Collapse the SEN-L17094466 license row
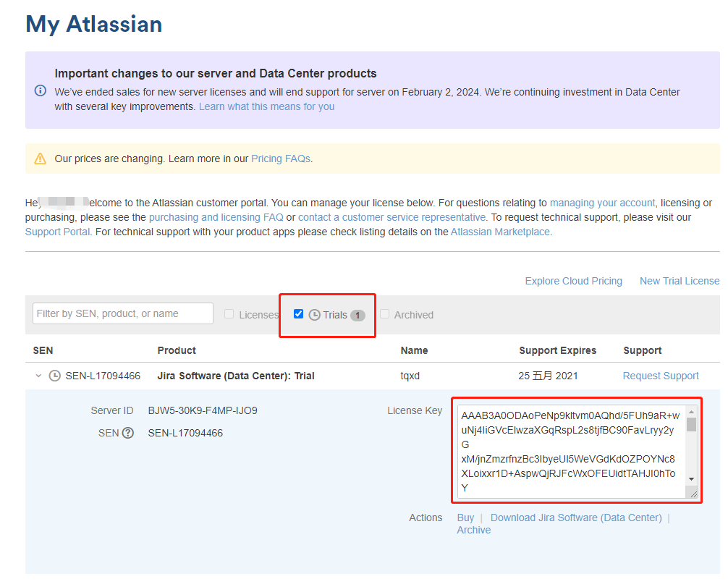The height and width of the screenshot is (587, 728). click(x=38, y=376)
